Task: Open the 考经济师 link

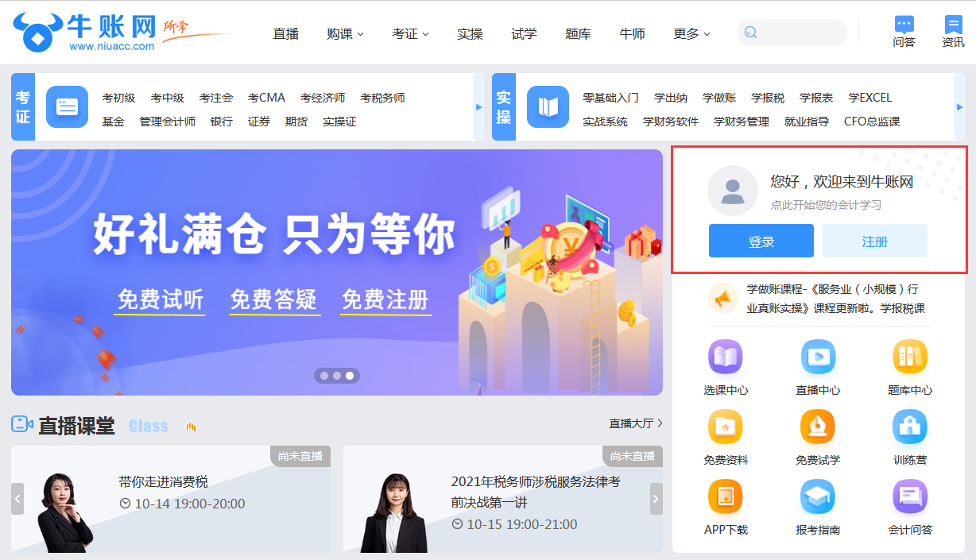Action: pyautogui.click(x=323, y=98)
